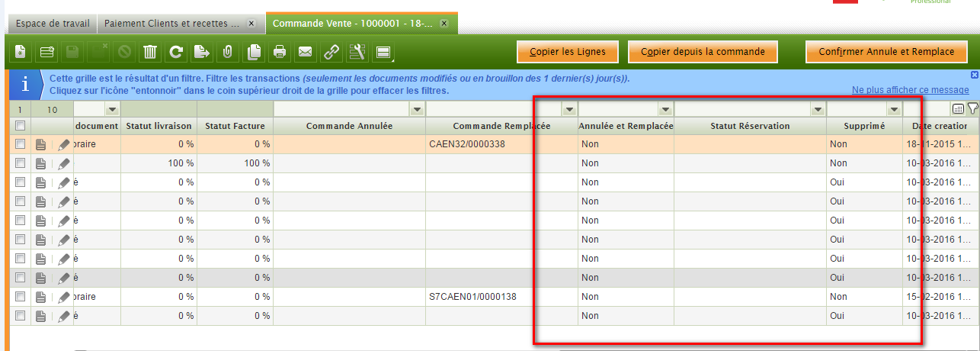
Task: Insert a new row in grid
Action: (46, 52)
